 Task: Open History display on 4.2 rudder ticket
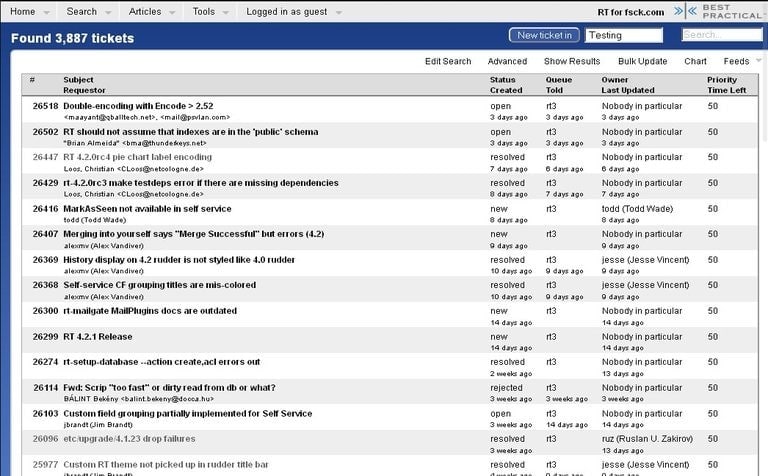click(x=179, y=260)
